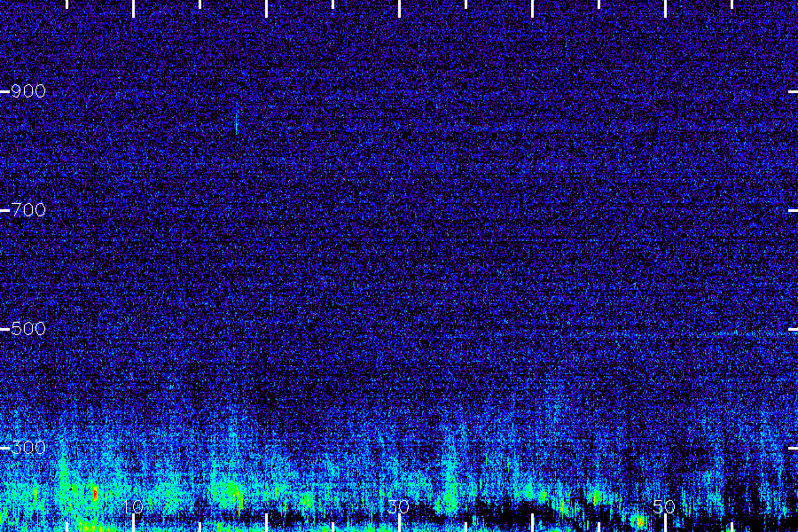The image size is (798, 532).
Task: Click the 700 frequency axis label
Action: (28, 210)
